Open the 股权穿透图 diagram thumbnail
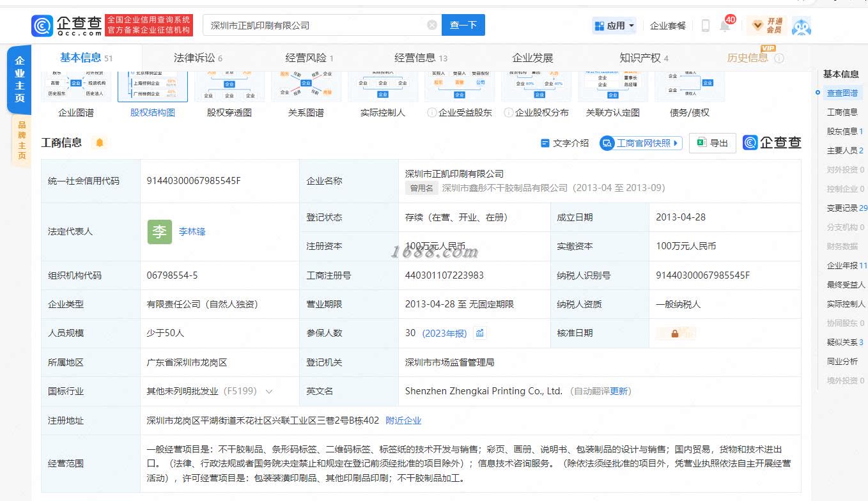Viewport: 868px width, 501px height. point(229,86)
